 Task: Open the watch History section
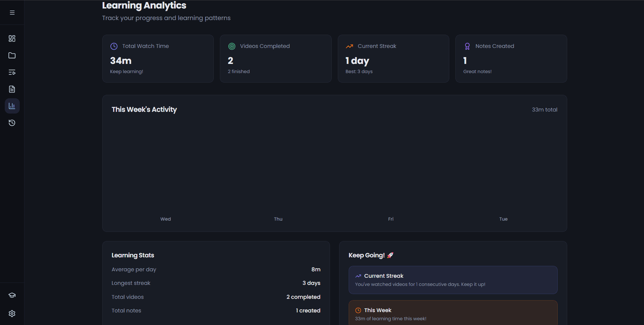pyautogui.click(x=12, y=123)
